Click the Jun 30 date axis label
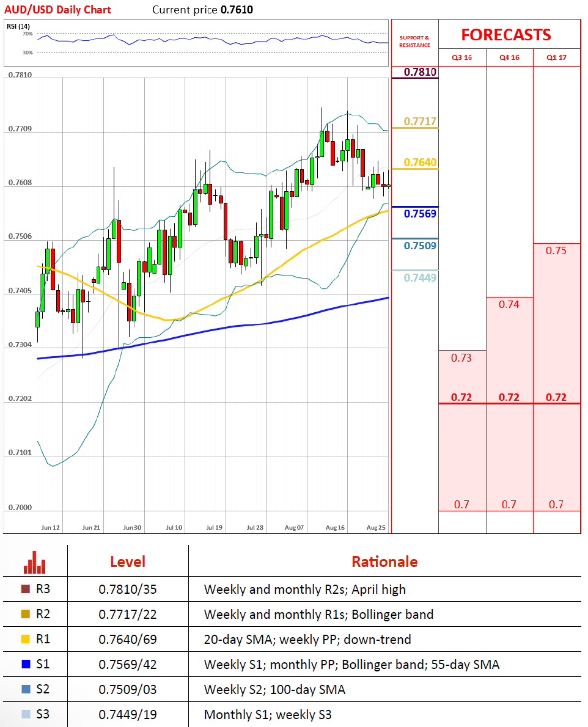This screenshot has height=727, width=588. point(132,528)
